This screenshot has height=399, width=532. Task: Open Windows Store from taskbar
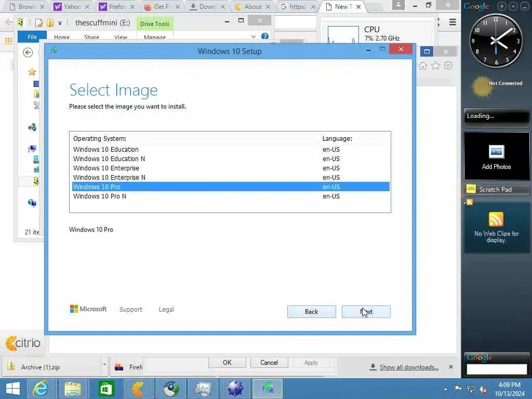(x=106, y=389)
